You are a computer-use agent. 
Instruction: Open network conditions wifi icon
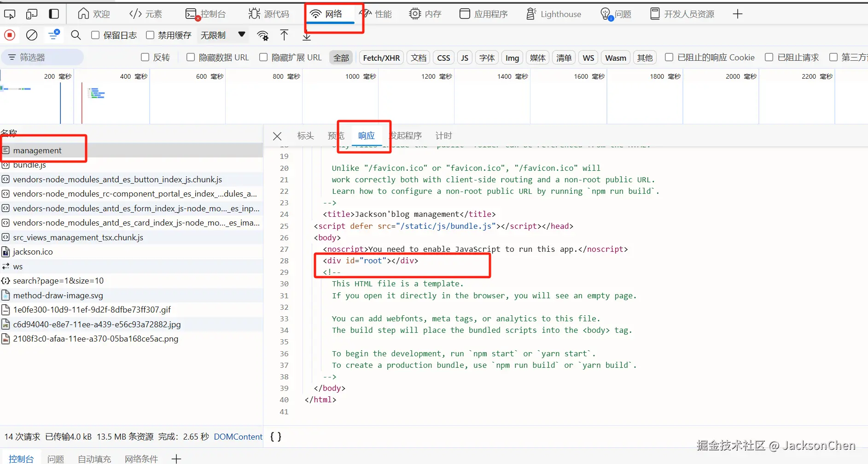[263, 35]
